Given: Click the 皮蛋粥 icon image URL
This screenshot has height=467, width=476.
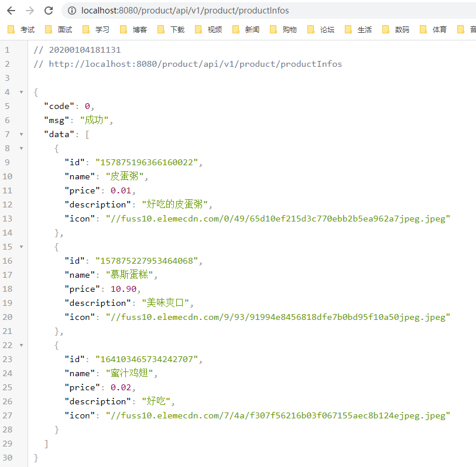Looking at the screenshot, I should (x=278, y=219).
